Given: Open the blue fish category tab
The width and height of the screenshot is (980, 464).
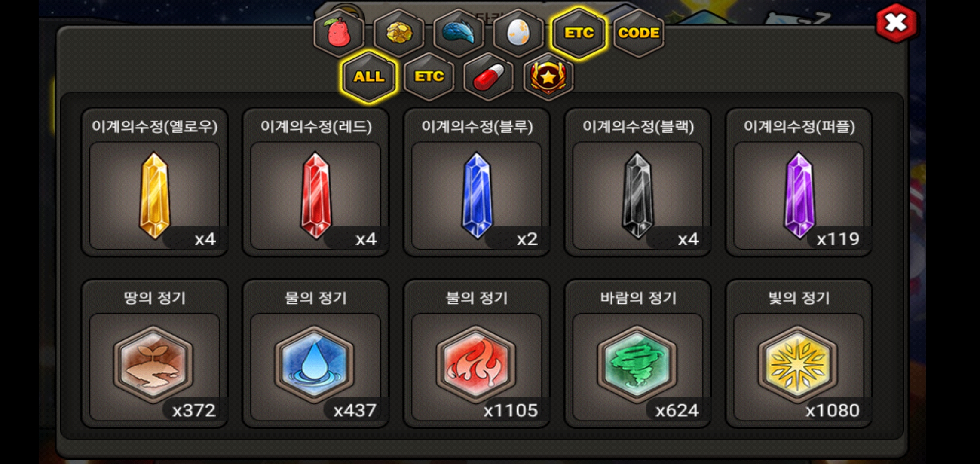Looking at the screenshot, I should click(459, 33).
